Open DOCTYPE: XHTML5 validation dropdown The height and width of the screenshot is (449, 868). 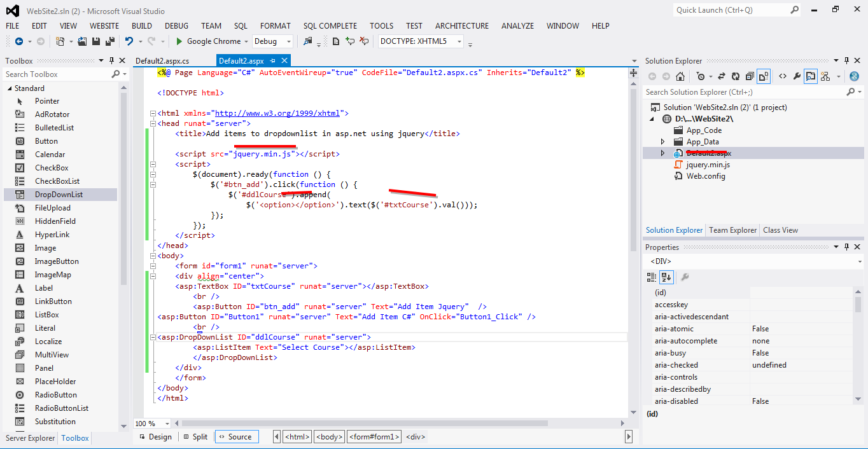[x=459, y=41]
